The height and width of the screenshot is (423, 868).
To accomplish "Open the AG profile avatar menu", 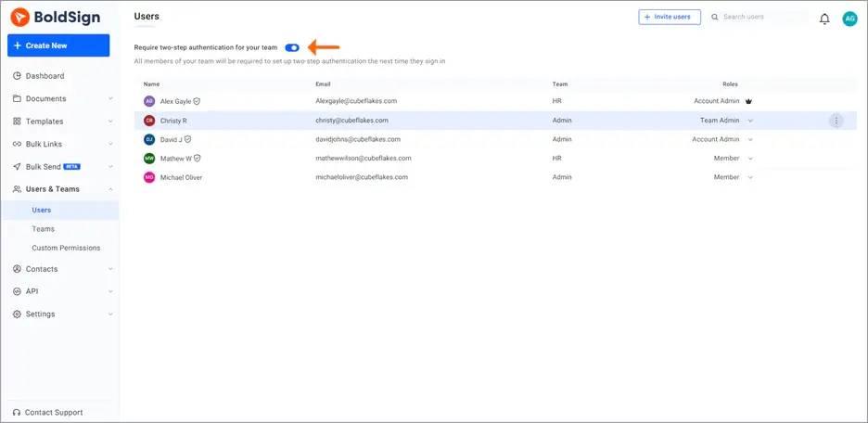I will pyautogui.click(x=849, y=18).
